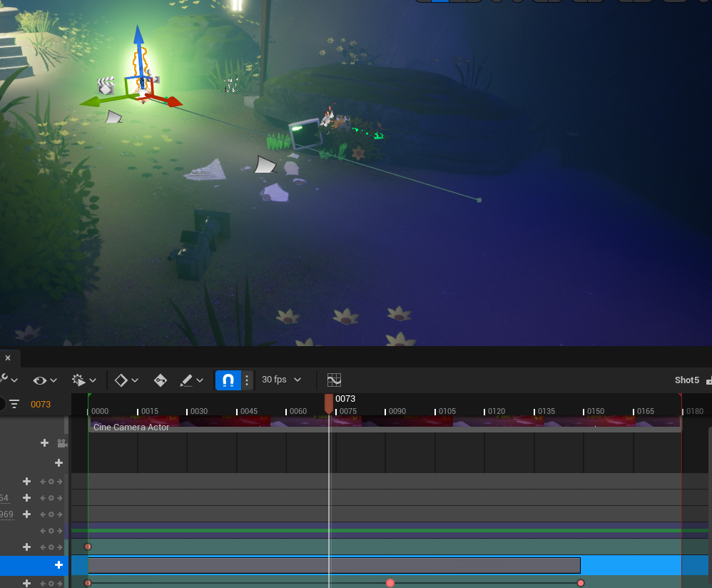
Task: Click the Shot5 sequence breadcrumb label
Action: coord(686,380)
